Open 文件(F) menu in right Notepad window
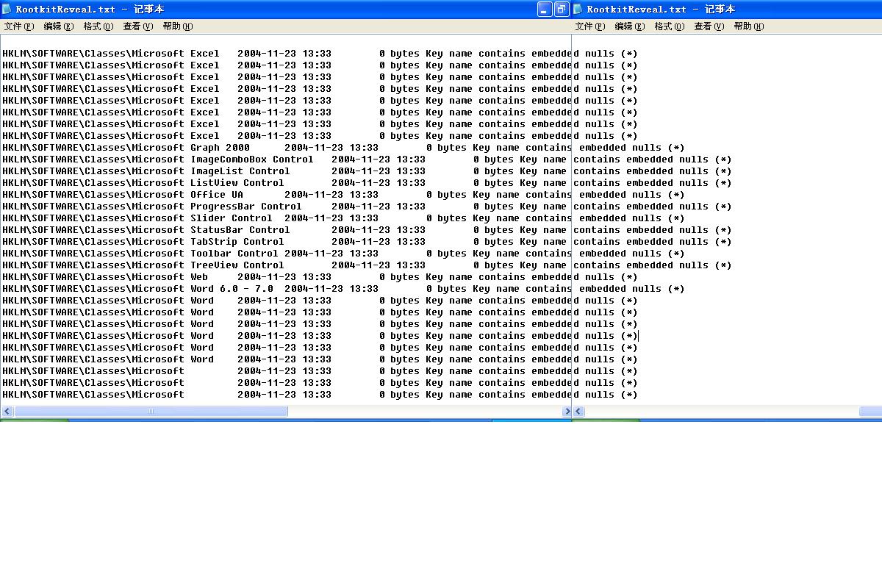Screen dimensions: 882x588 tap(590, 26)
